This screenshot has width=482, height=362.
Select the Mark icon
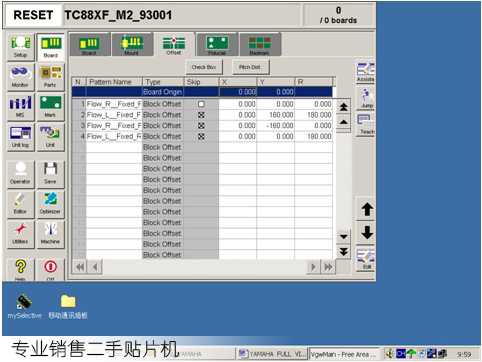click(x=50, y=107)
